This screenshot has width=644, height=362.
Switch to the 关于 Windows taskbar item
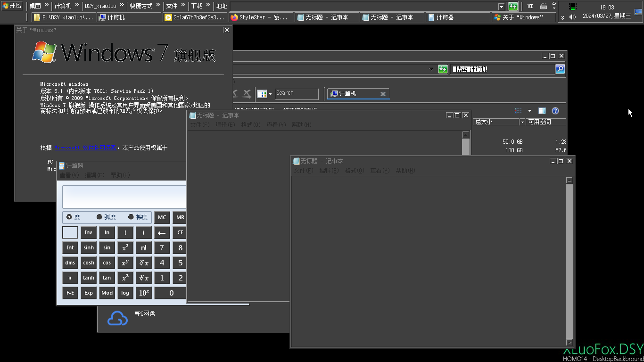pos(523,17)
